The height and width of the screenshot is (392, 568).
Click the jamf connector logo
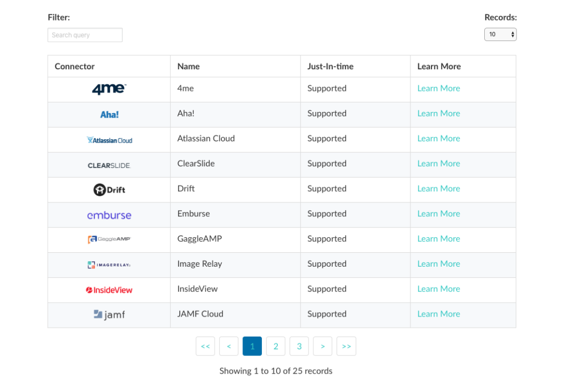(x=109, y=314)
